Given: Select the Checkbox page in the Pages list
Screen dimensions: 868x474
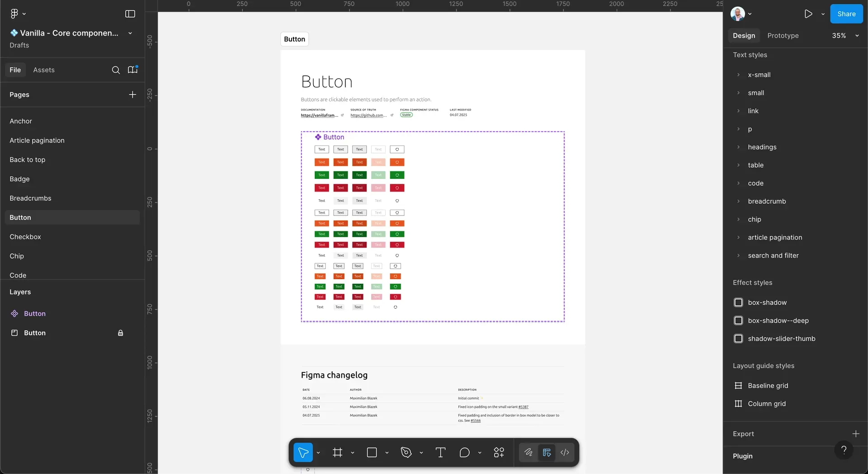Looking at the screenshot, I should (25, 237).
